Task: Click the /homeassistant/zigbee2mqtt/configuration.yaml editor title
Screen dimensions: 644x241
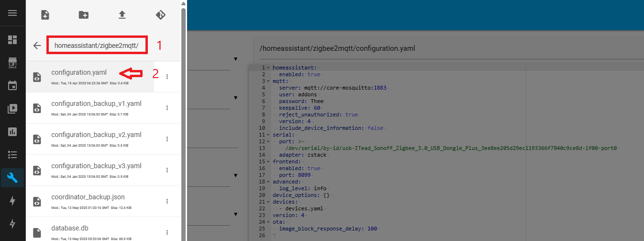Action: (337, 48)
